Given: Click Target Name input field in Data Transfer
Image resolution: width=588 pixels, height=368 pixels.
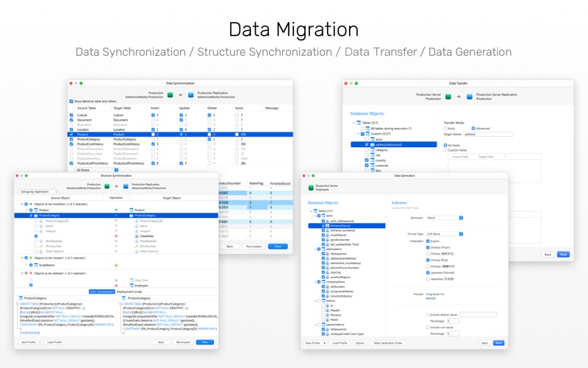Looking at the screenshot, I should coord(488,134).
